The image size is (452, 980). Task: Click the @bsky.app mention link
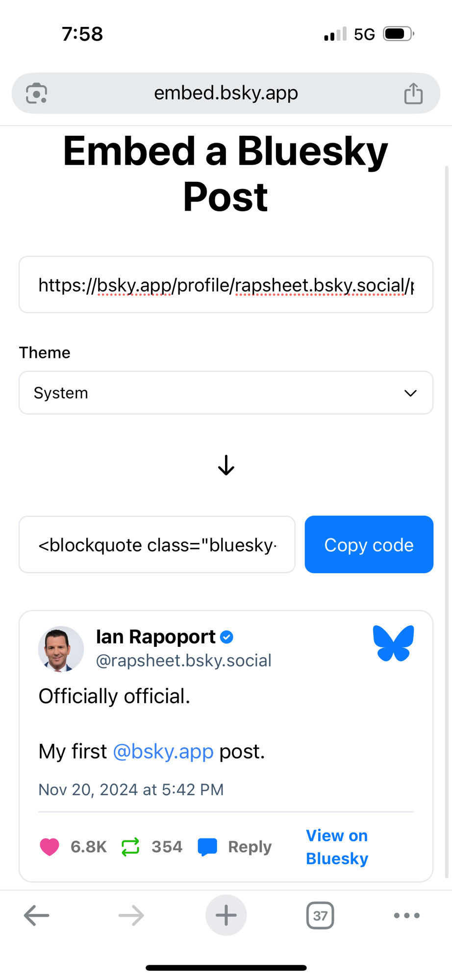(x=163, y=751)
